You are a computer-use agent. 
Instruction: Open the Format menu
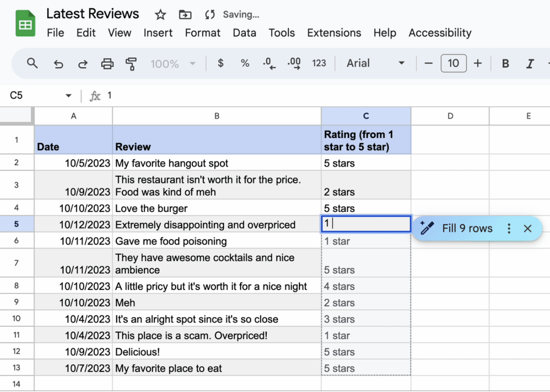(x=202, y=33)
